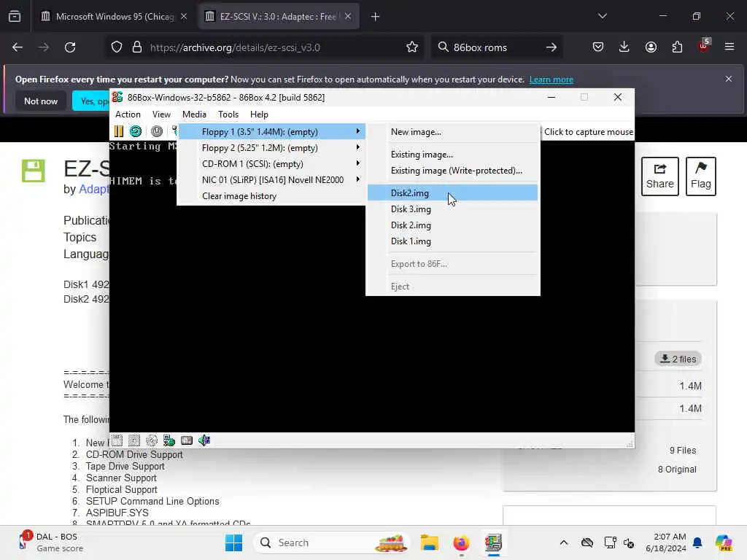The width and height of the screenshot is (747, 560).
Task: Click the Flag button on archive page
Action: tap(701, 176)
